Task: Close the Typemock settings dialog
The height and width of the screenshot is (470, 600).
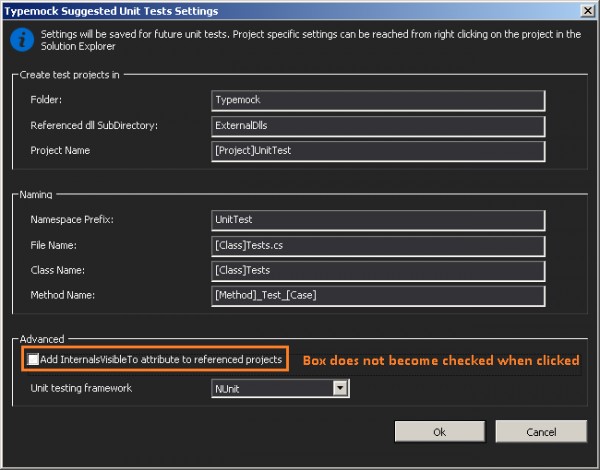Action: click(x=587, y=10)
